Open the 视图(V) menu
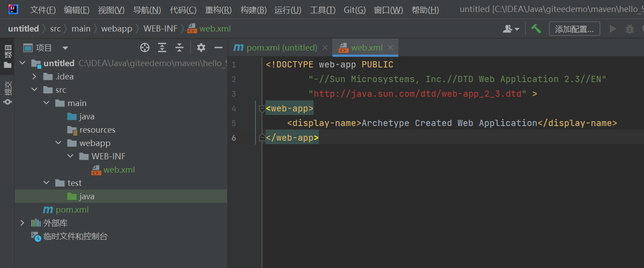This screenshot has height=268, width=644. 111,10
